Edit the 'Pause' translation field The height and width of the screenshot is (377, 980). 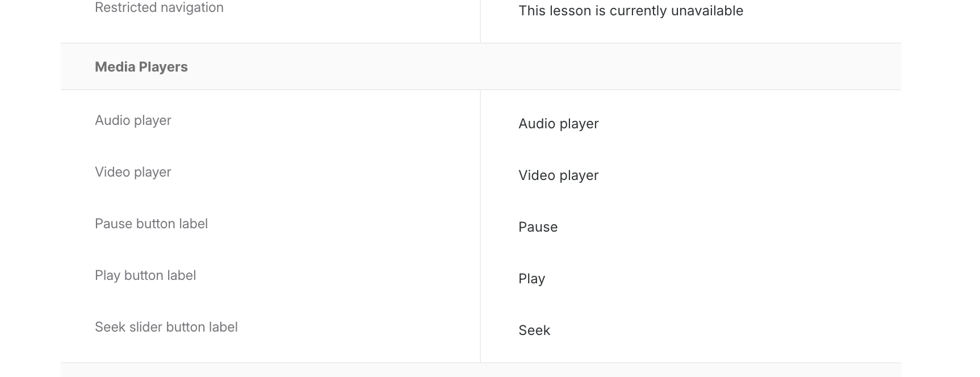tap(690, 227)
